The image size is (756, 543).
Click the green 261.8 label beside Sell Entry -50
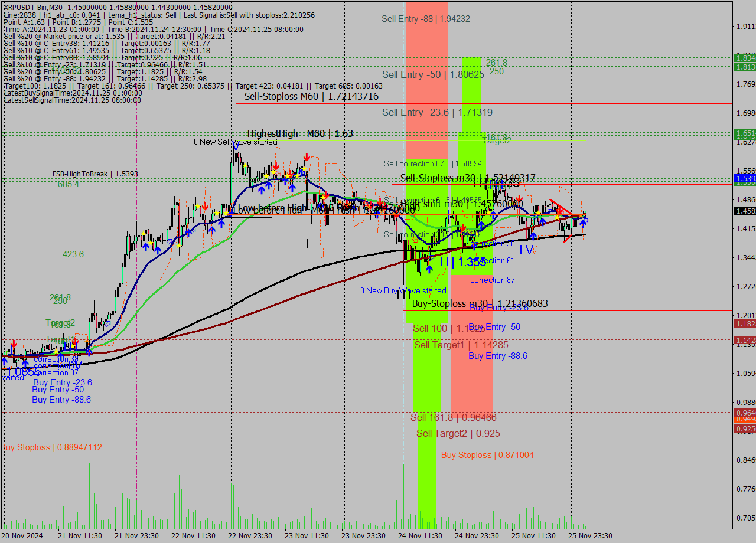pos(497,63)
